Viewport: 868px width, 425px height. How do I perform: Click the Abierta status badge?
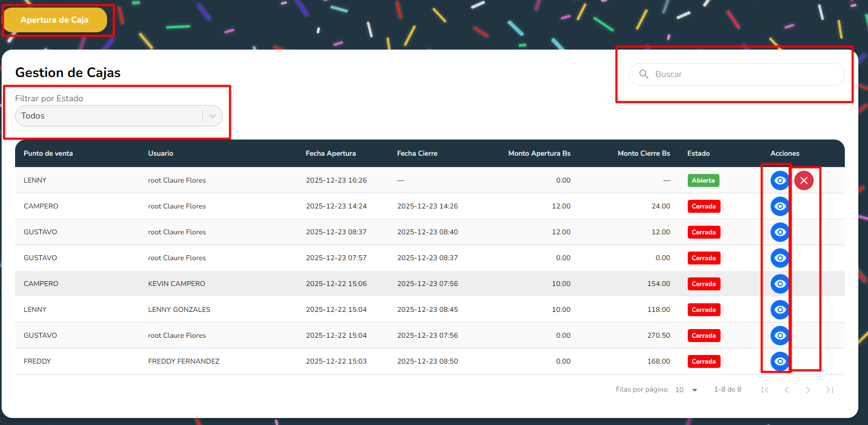point(703,180)
